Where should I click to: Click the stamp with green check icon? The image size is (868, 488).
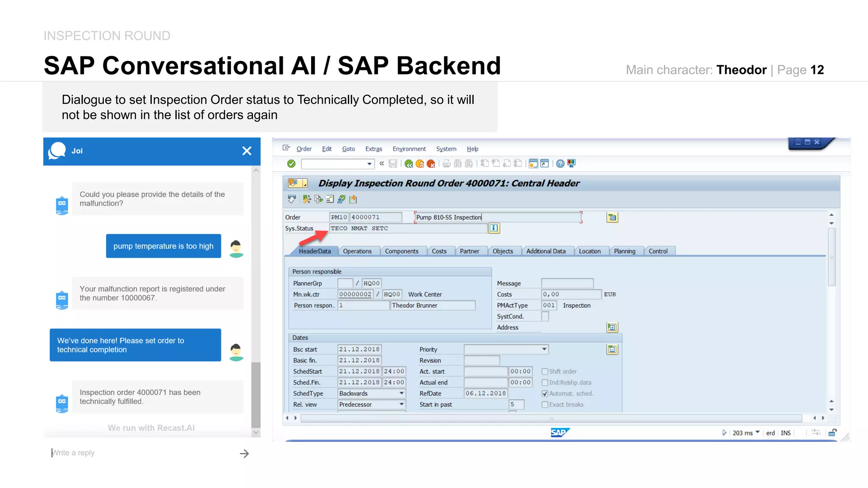(341, 199)
